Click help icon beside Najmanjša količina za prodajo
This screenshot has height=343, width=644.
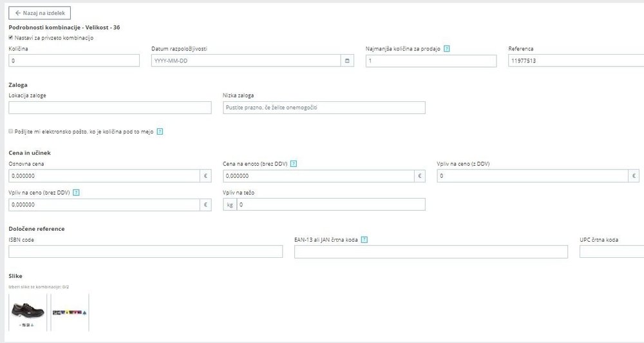(x=447, y=49)
